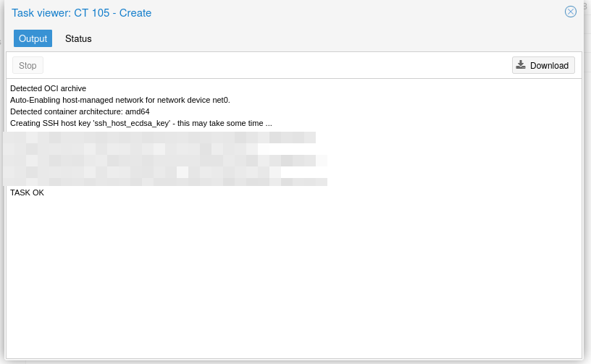Click the 'Detected OCI archive' log line

(48, 88)
